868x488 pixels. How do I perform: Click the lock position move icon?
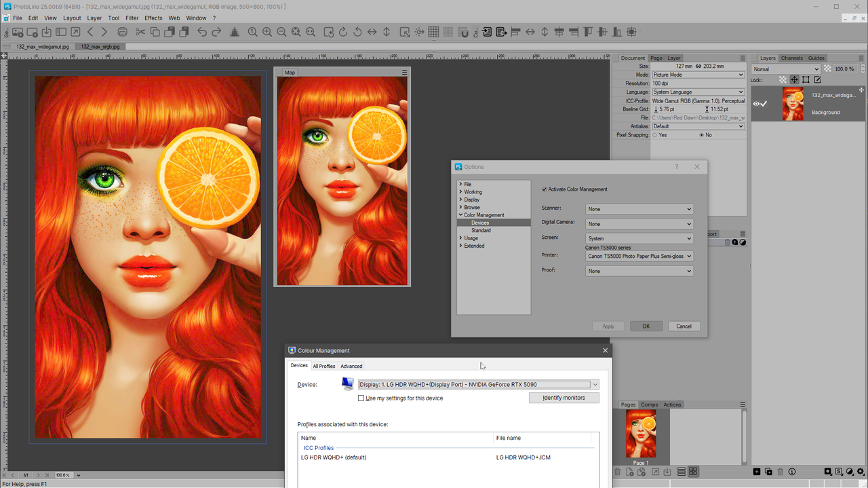794,80
